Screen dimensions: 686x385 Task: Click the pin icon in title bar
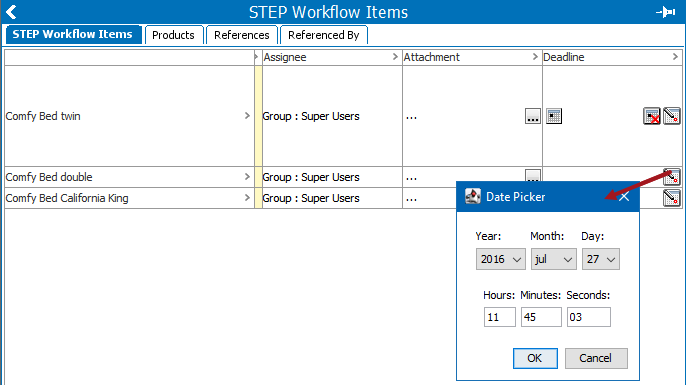665,12
